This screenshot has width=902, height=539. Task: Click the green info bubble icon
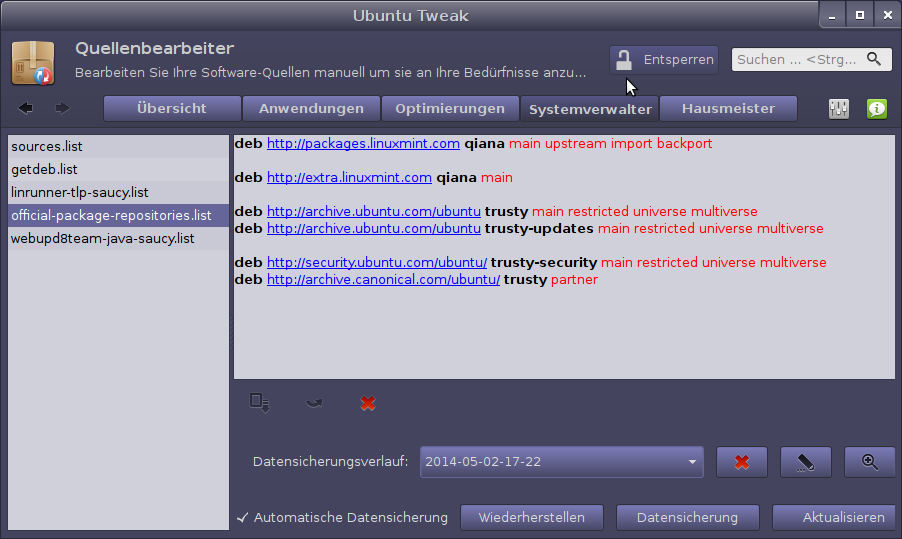point(877,109)
